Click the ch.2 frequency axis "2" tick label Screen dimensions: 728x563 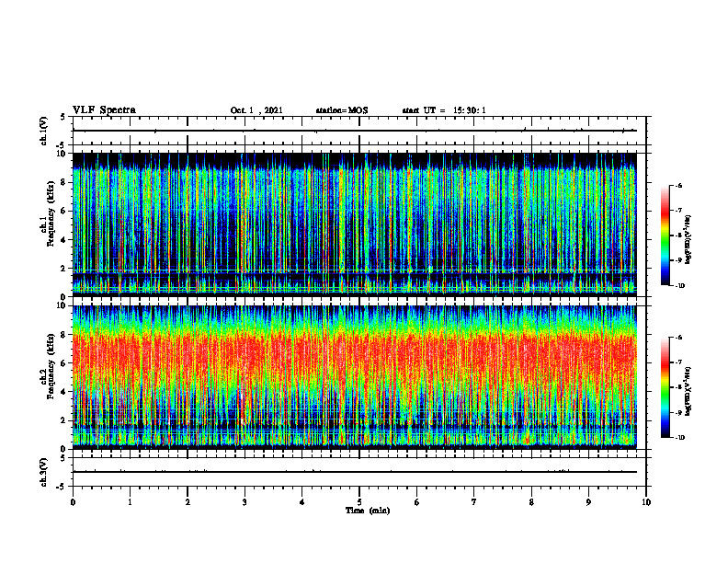63,420
